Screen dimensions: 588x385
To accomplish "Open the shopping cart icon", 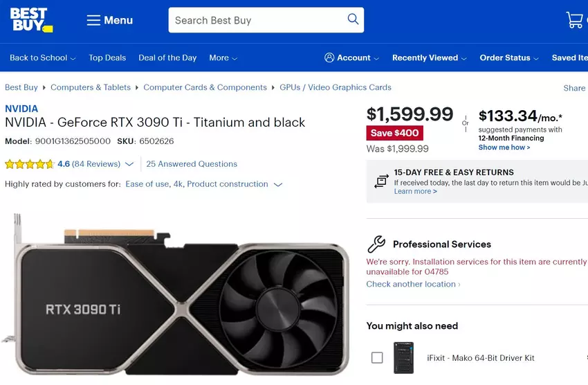I will [575, 20].
